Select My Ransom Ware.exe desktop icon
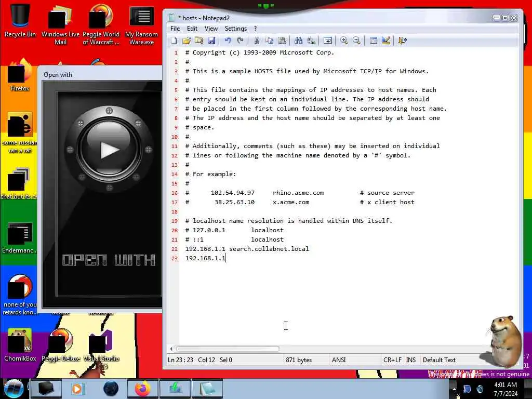 [141, 24]
